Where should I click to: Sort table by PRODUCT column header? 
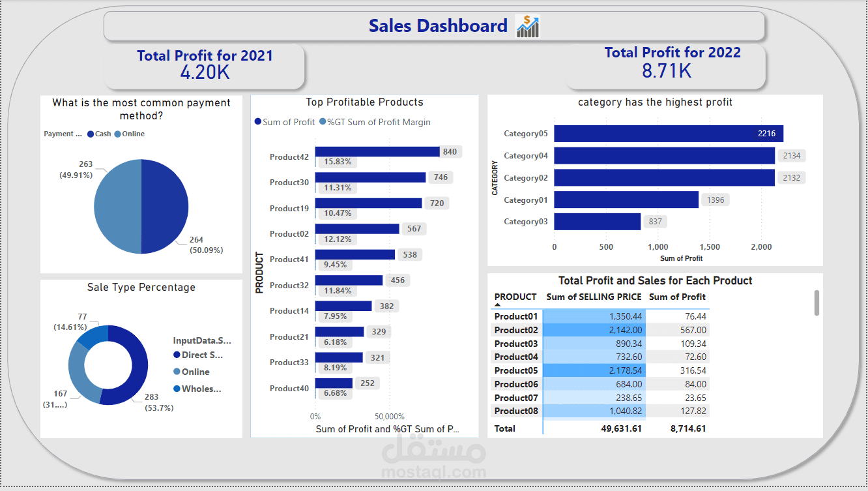click(515, 297)
